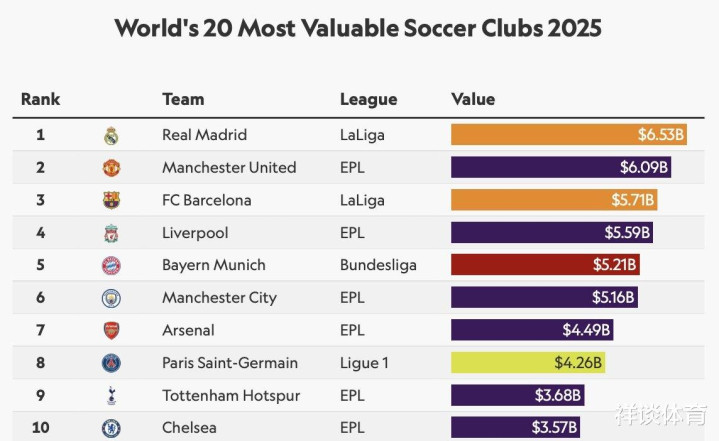The height and width of the screenshot is (441, 719).
Task: Click the Manchester United crest icon
Action: pos(111,168)
